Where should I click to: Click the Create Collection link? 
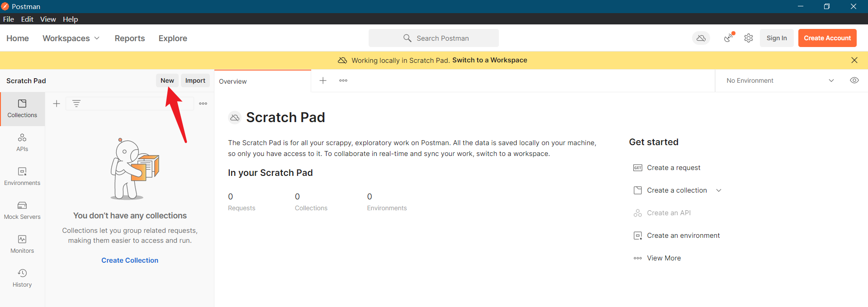coord(130,260)
